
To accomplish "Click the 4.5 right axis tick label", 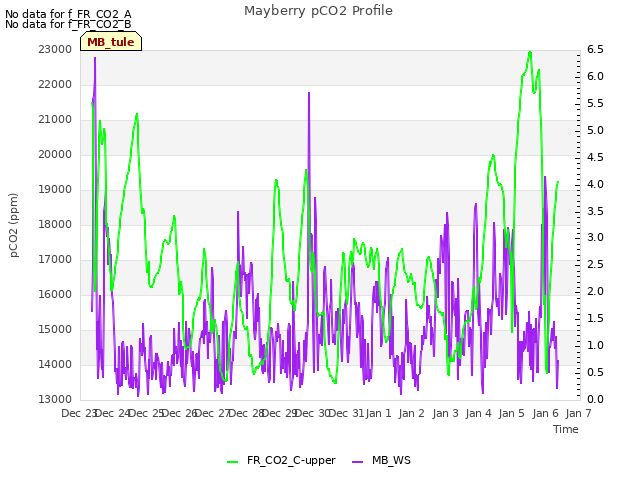I will click(595, 157).
